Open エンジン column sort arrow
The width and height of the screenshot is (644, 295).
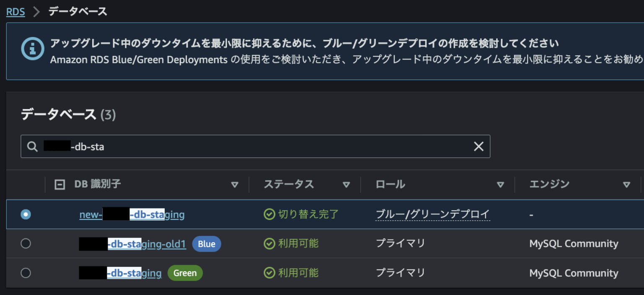pyautogui.click(x=626, y=185)
